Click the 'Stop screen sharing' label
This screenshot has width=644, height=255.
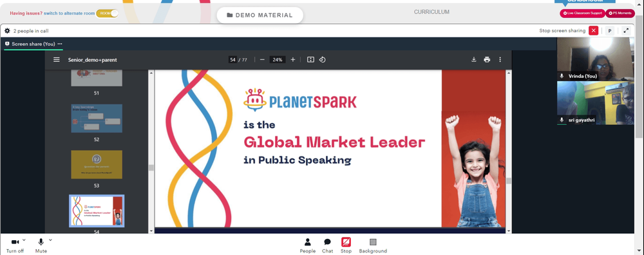coord(562,31)
